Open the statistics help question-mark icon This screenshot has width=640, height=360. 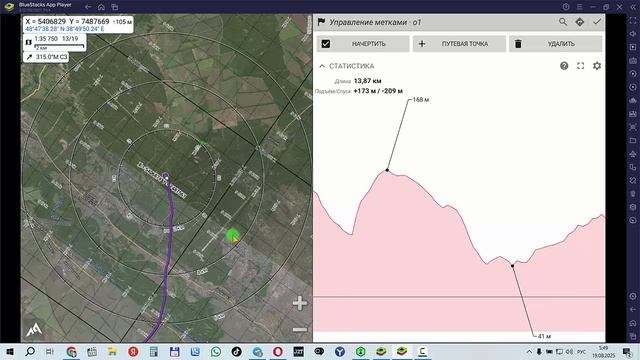click(x=564, y=66)
